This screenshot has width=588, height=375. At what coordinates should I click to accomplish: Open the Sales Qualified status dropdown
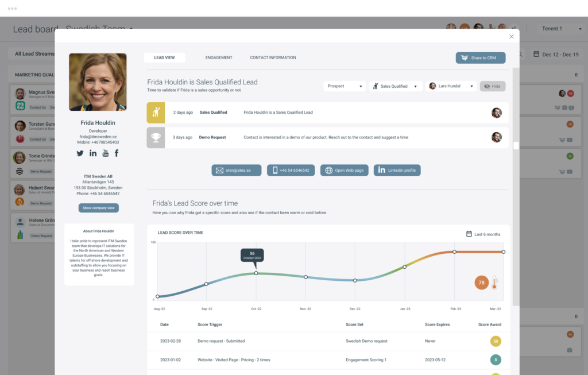[x=395, y=86]
